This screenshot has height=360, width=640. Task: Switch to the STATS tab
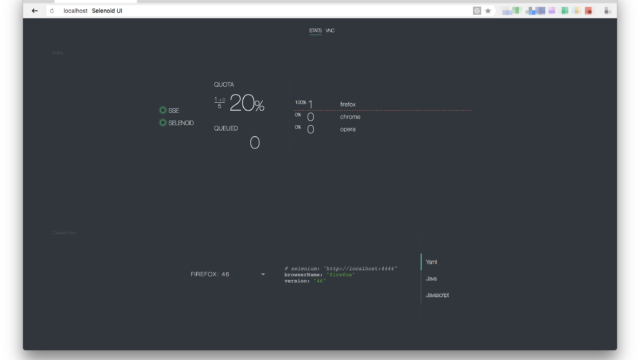point(315,31)
